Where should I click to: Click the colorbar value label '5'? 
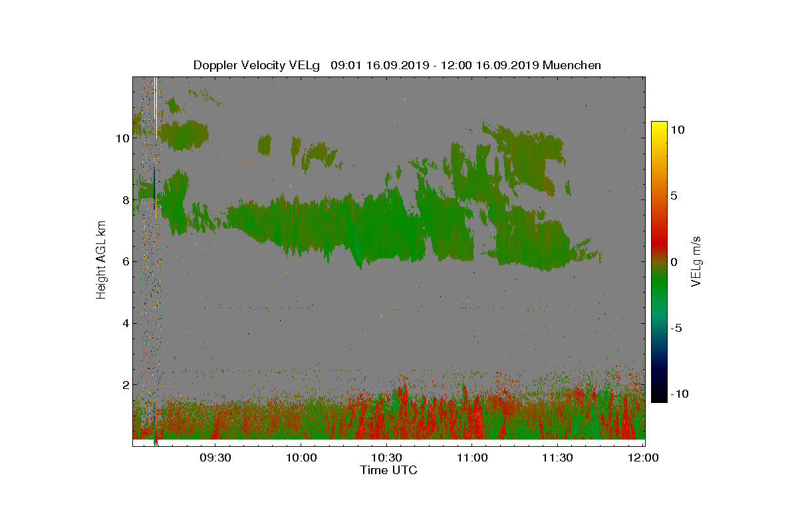(x=674, y=196)
